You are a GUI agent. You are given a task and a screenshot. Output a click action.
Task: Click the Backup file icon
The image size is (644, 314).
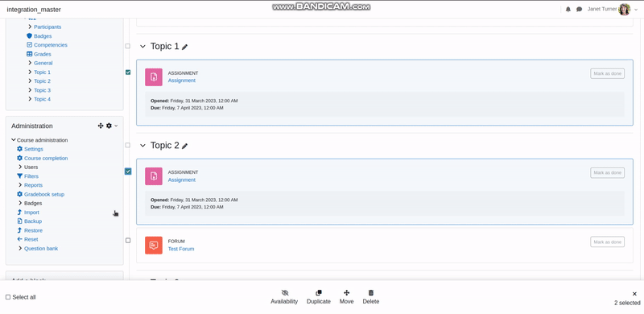click(x=19, y=221)
